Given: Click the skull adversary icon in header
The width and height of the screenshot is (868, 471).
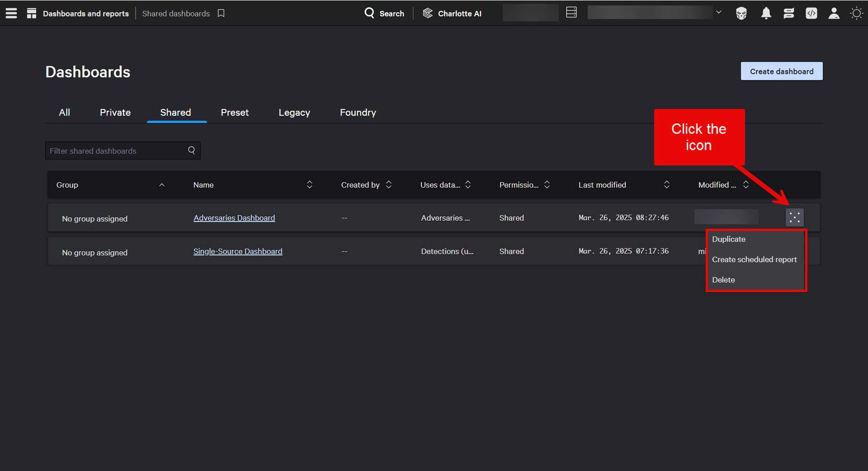Looking at the screenshot, I should 741,13.
